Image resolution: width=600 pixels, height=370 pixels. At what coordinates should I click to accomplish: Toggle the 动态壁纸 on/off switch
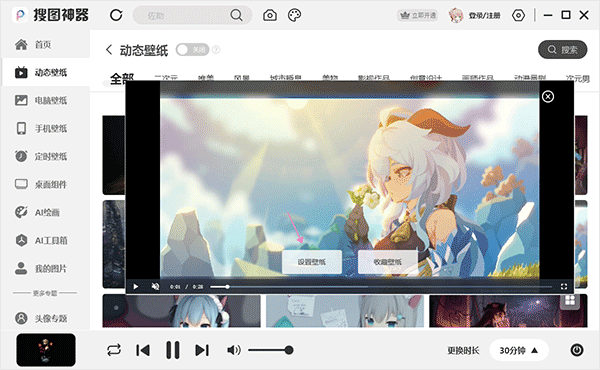192,50
